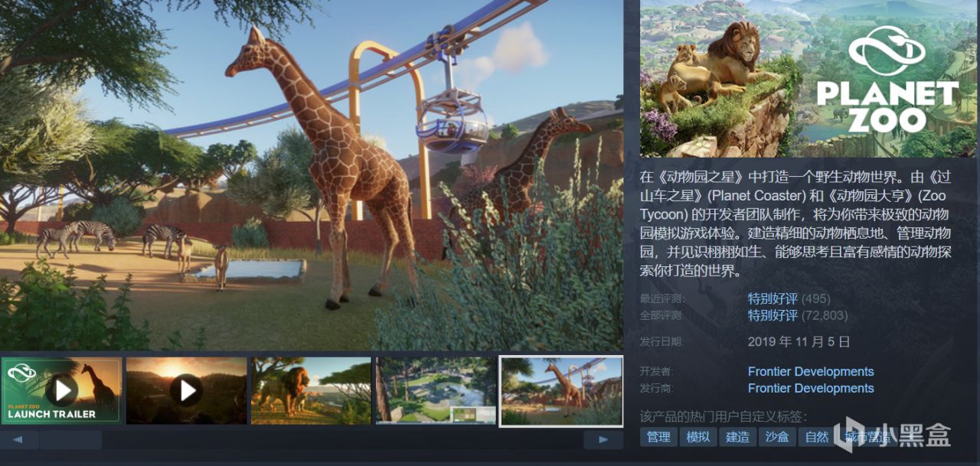Select the 自然 tag
980x466 pixels.
tap(817, 437)
